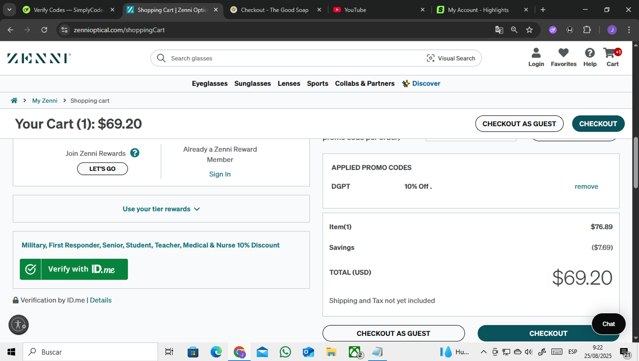This screenshot has height=361, width=639.
Task: Click site information icon in address bar
Action: [x=64, y=30]
